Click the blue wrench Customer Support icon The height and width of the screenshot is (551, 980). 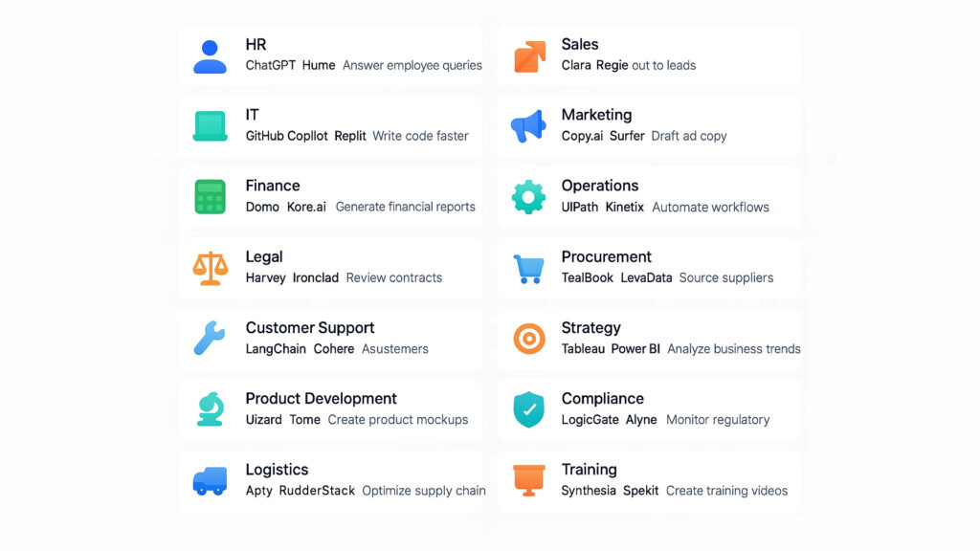pyautogui.click(x=210, y=338)
